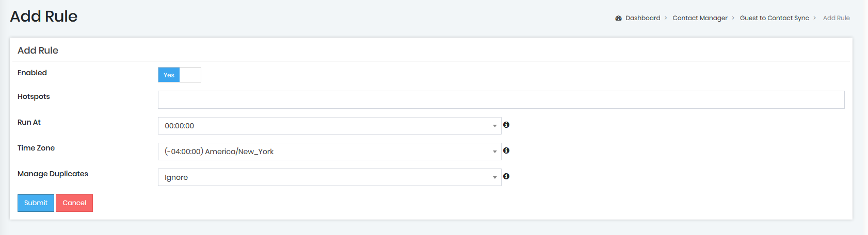Image resolution: width=868 pixels, height=235 pixels.
Task: Click the caret arrow on Time Zone field
Action: click(494, 152)
